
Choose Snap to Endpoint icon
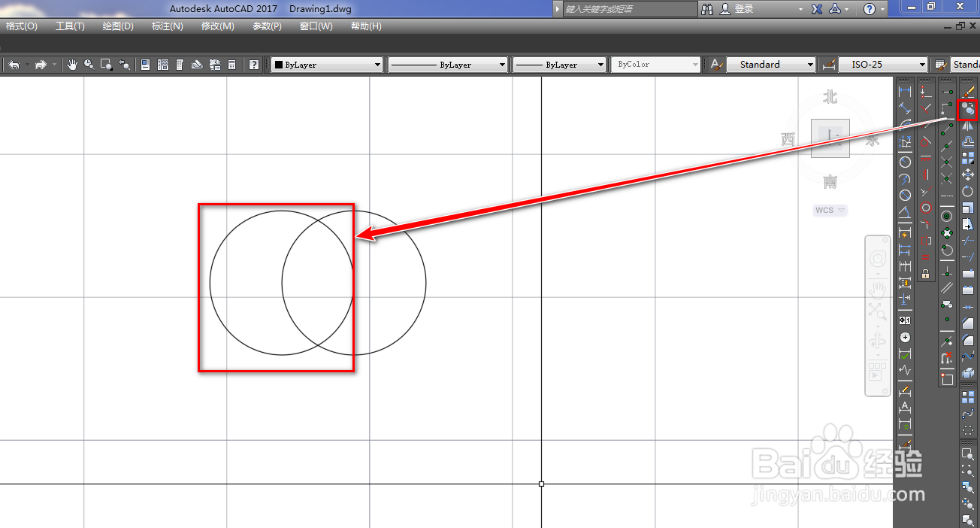click(x=947, y=128)
